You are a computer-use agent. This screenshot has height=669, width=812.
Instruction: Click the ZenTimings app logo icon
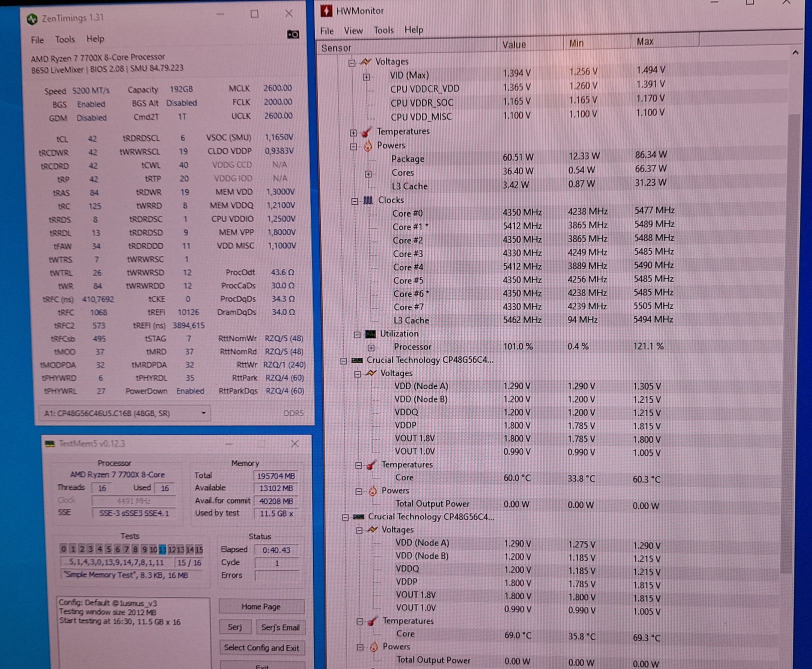(x=32, y=19)
